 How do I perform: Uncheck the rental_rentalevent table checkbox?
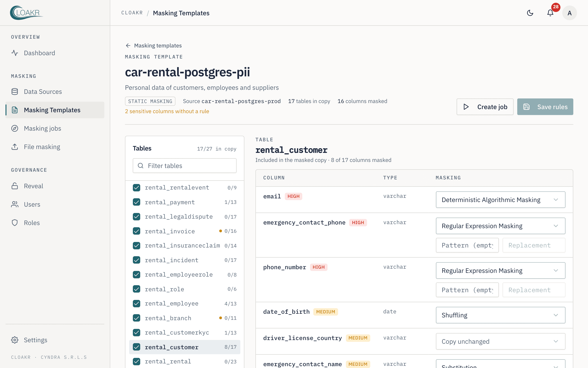point(137,188)
